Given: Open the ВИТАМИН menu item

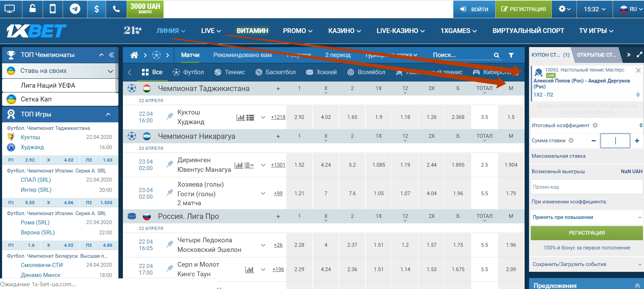Looking at the screenshot, I should tap(252, 31).
